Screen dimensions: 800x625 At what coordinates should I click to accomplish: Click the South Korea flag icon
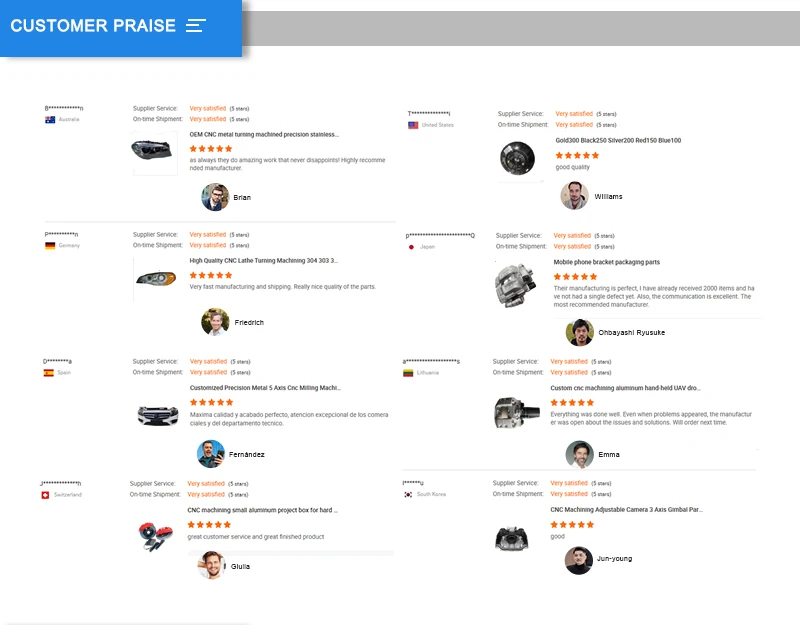pyautogui.click(x=408, y=494)
